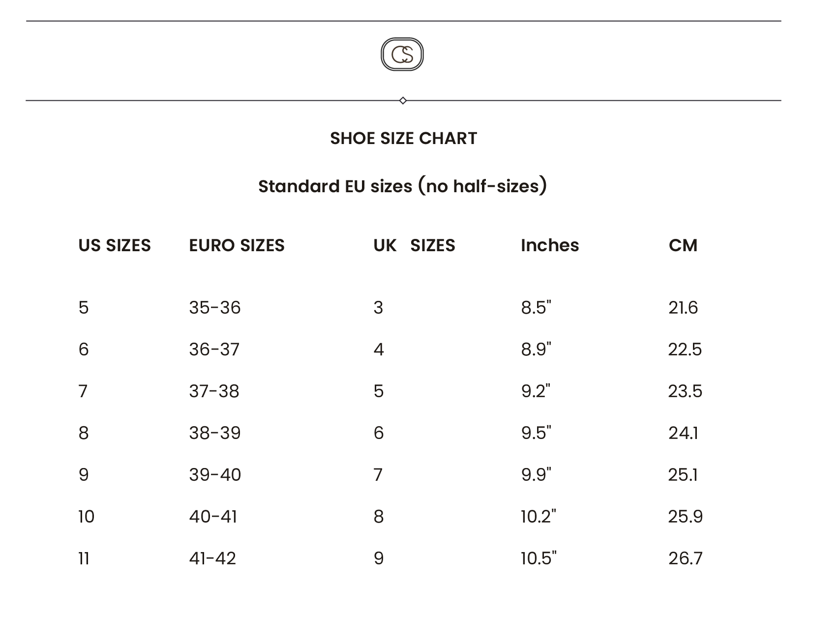Select the UK SIZES column header
The width and height of the screenshot is (839, 644).
point(414,245)
